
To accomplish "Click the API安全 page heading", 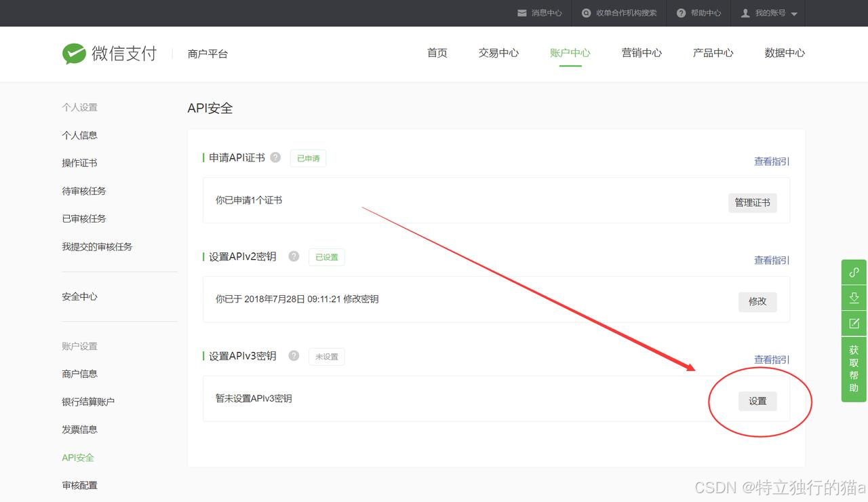I will tap(210, 109).
